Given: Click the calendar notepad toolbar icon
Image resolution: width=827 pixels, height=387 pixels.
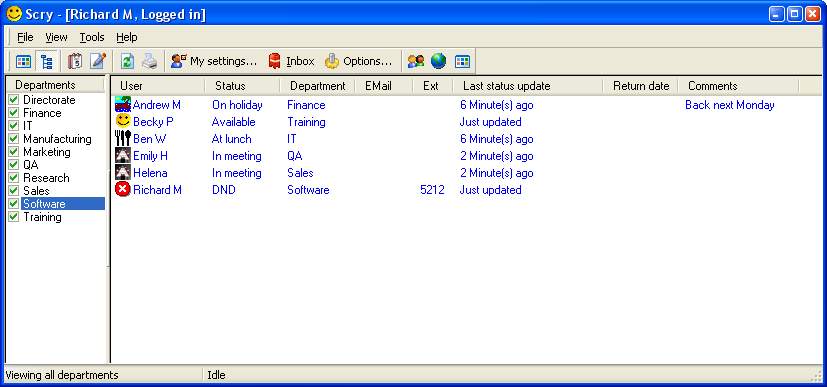Looking at the screenshot, I should pyautogui.click(x=75, y=61).
